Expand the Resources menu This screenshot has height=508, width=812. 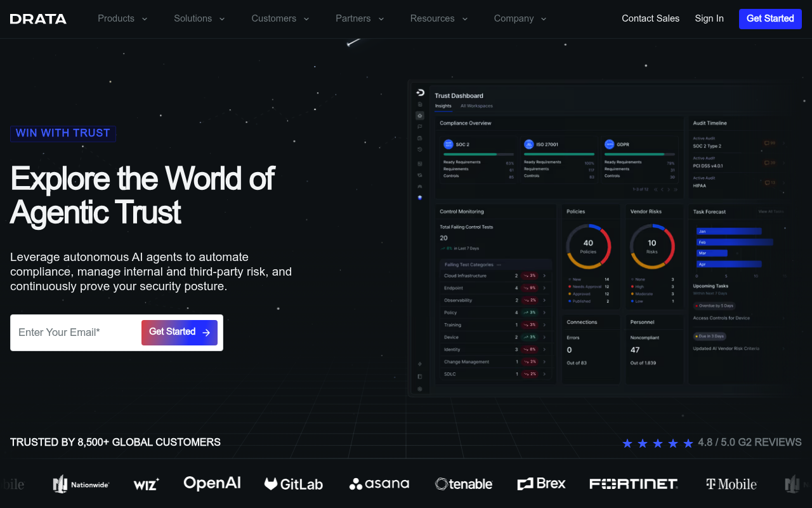click(439, 18)
